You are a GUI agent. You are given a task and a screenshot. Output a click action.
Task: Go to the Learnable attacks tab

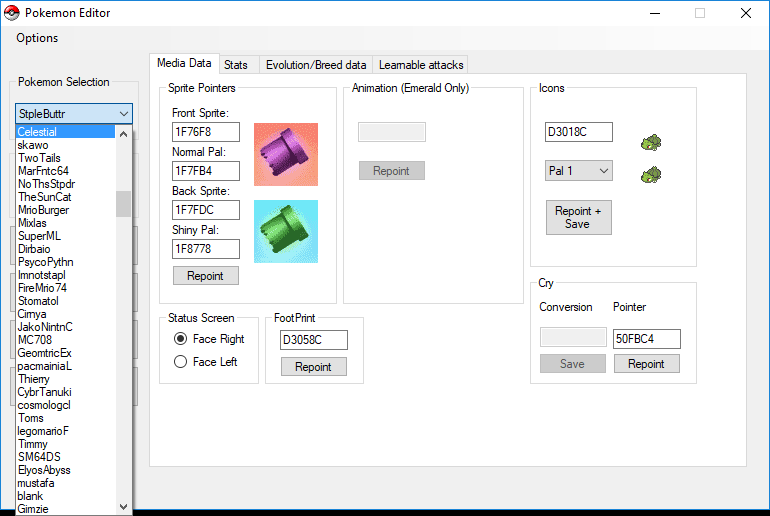[420, 65]
